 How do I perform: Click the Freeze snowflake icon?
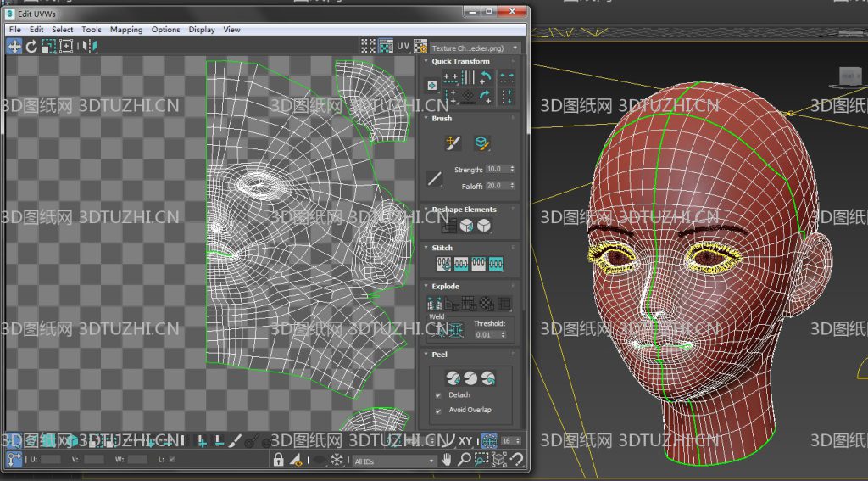pyautogui.click(x=337, y=460)
